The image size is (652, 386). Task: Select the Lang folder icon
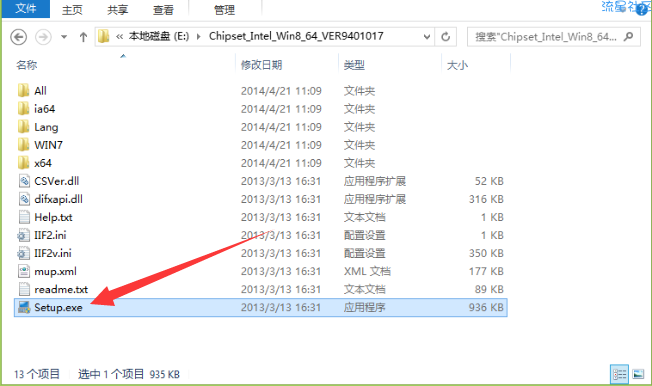[x=24, y=126]
